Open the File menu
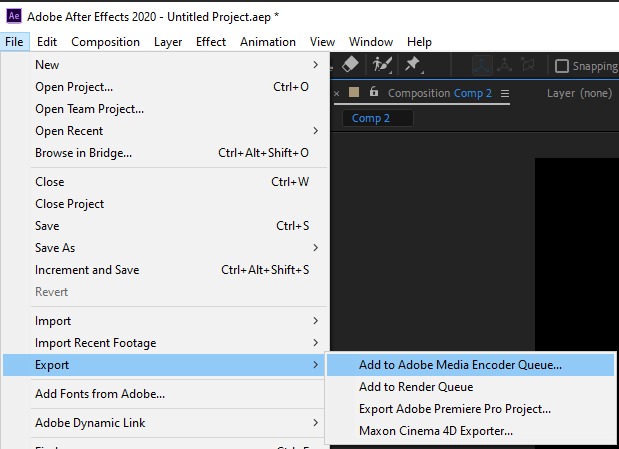 [x=14, y=41]
